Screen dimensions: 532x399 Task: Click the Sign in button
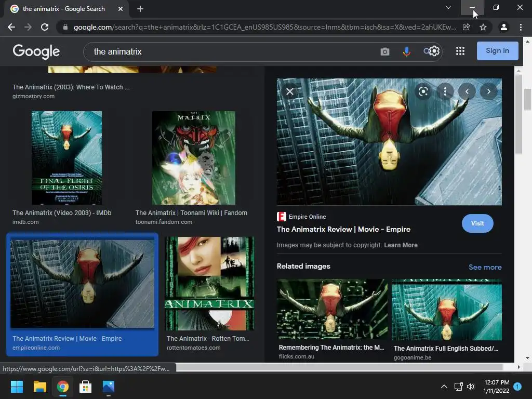pyautogui.click(x=497, y=51)
